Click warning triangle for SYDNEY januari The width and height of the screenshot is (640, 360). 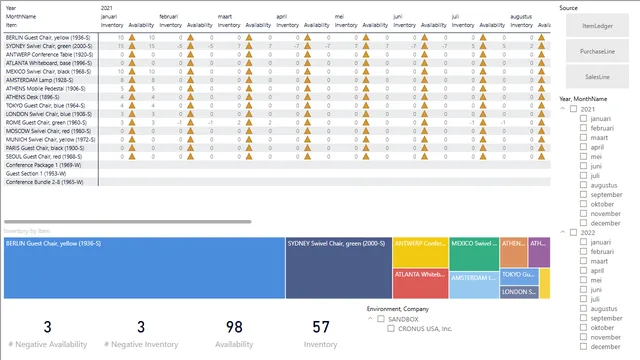(x=132, y=46)
